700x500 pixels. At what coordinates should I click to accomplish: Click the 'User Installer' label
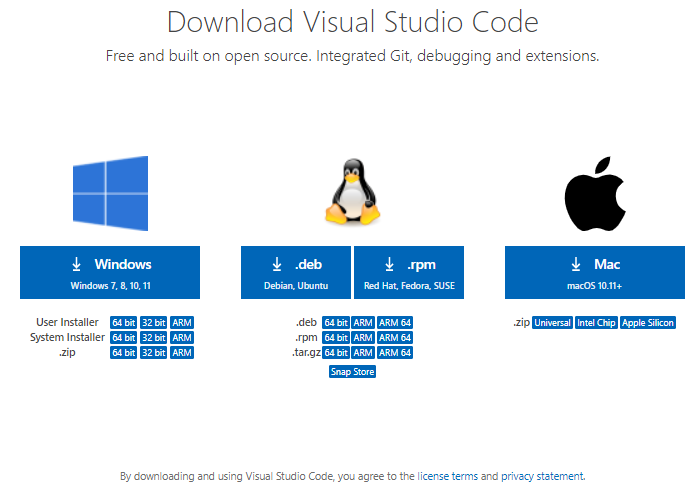pos(67,322)
